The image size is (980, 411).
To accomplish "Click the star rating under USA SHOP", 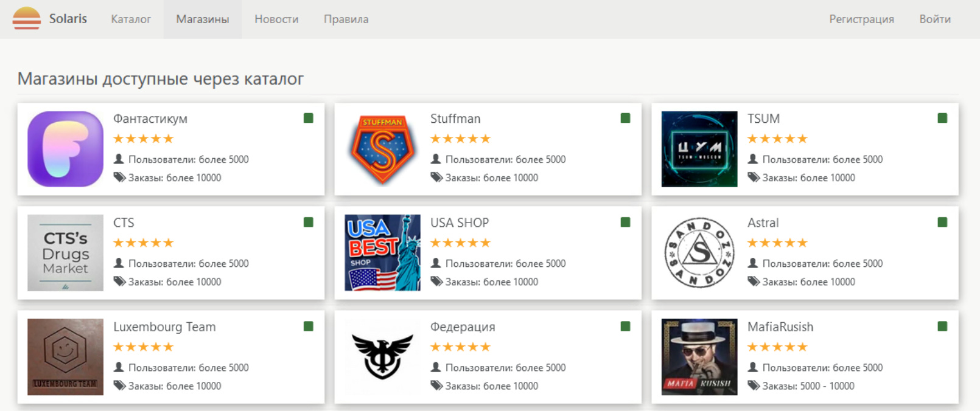I will coord(460,243).
